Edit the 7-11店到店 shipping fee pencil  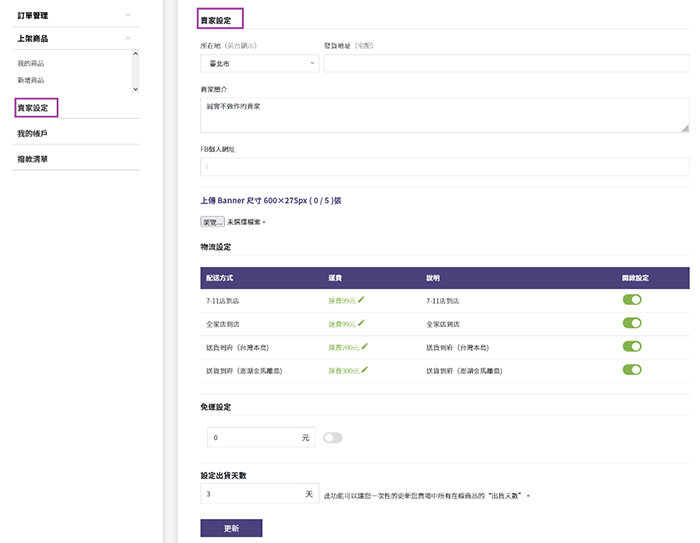(x=362, y=299)
